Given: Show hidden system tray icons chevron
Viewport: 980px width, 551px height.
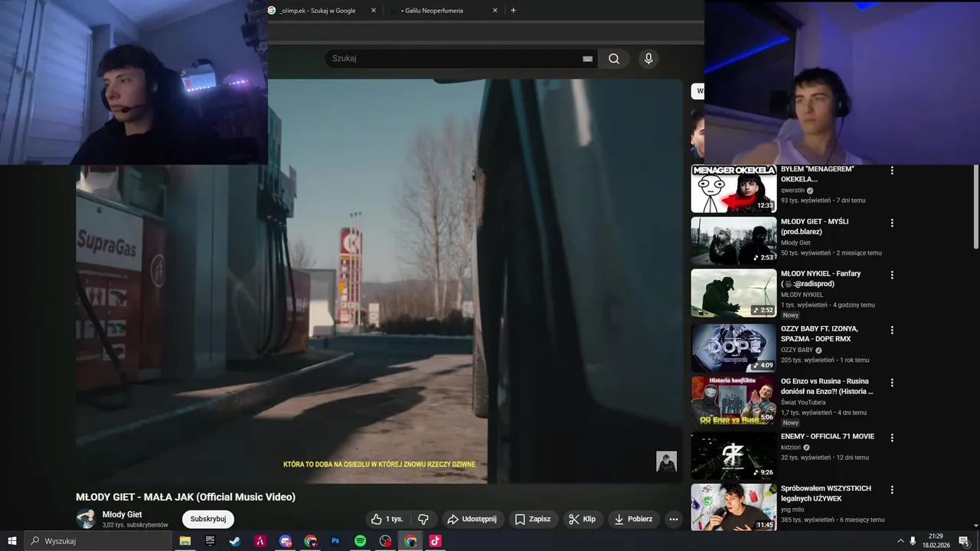Looking at the screenshot, I should click(900, 541).
